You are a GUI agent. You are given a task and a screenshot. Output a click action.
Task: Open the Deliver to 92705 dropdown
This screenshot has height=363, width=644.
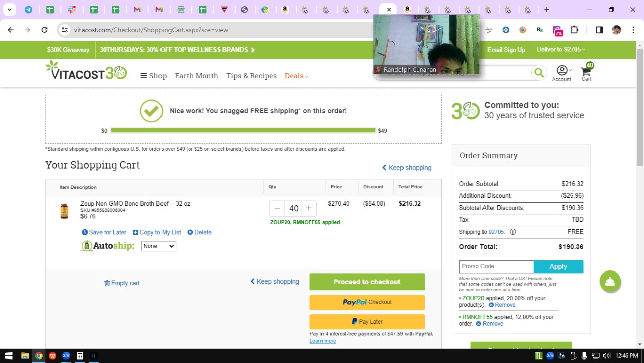[561, 49]
